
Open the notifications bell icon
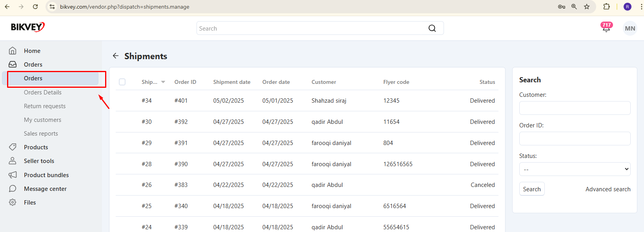(x=606, y=28)
